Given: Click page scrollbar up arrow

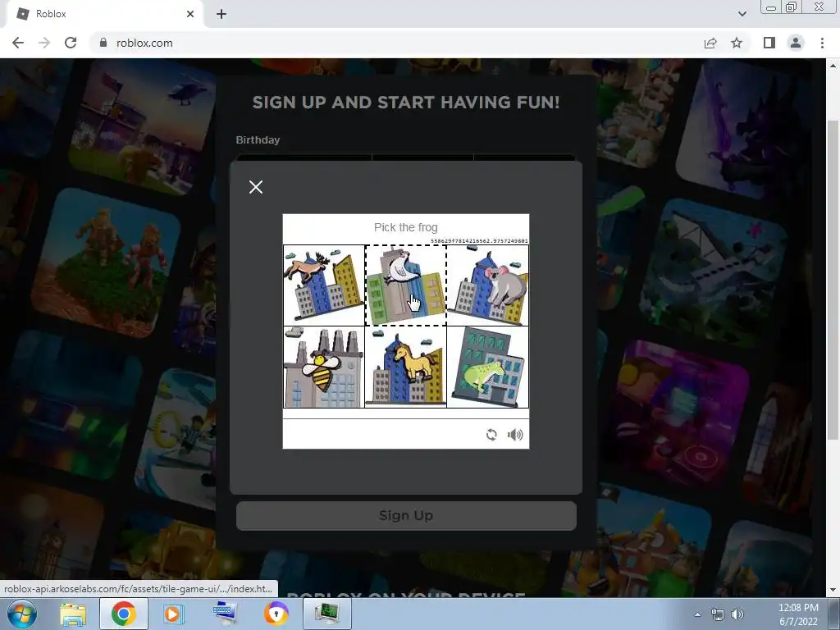Looking at the screenshot, I should [833, 66].
